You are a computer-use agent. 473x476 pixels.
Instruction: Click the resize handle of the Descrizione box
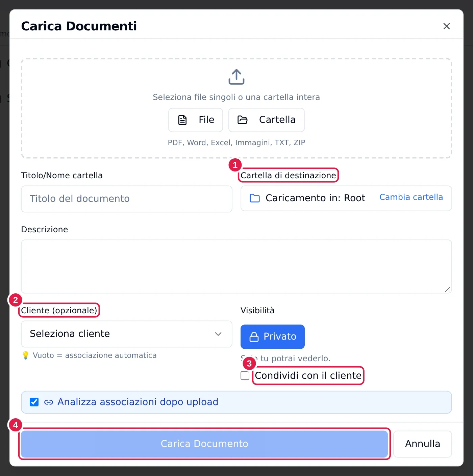[448, 289]
